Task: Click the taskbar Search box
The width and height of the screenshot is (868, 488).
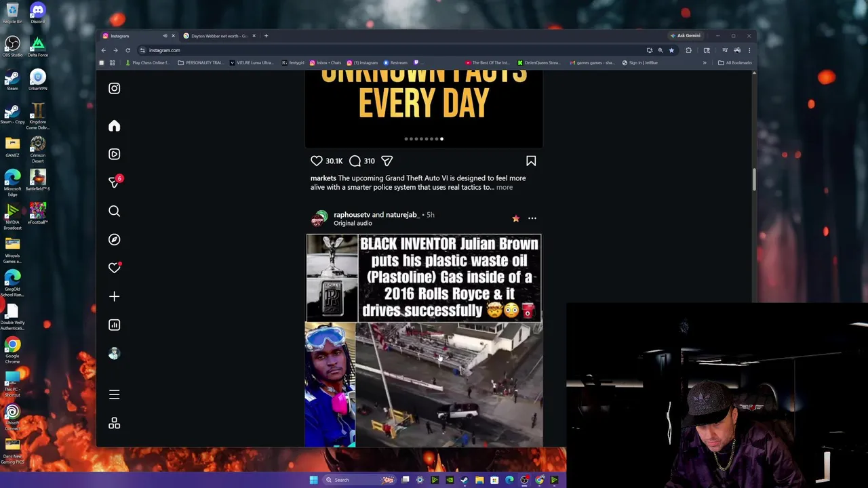Action: click(x=360, y=480)
